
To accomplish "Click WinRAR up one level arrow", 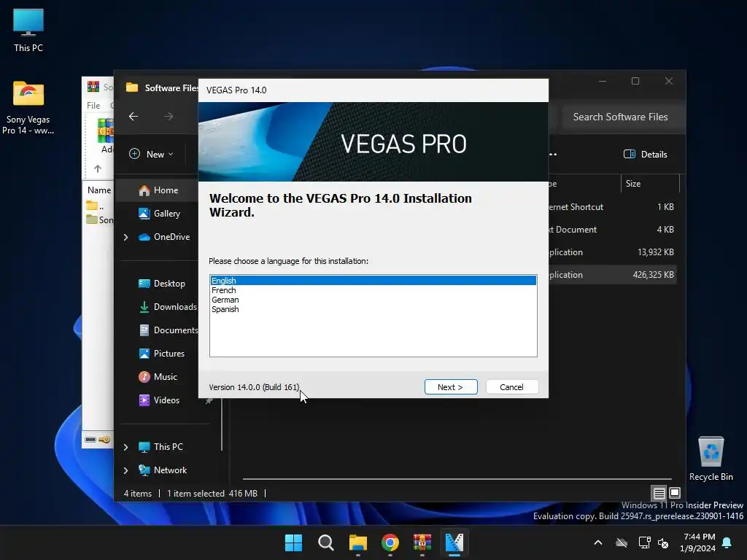I will (x=98, y=168).
